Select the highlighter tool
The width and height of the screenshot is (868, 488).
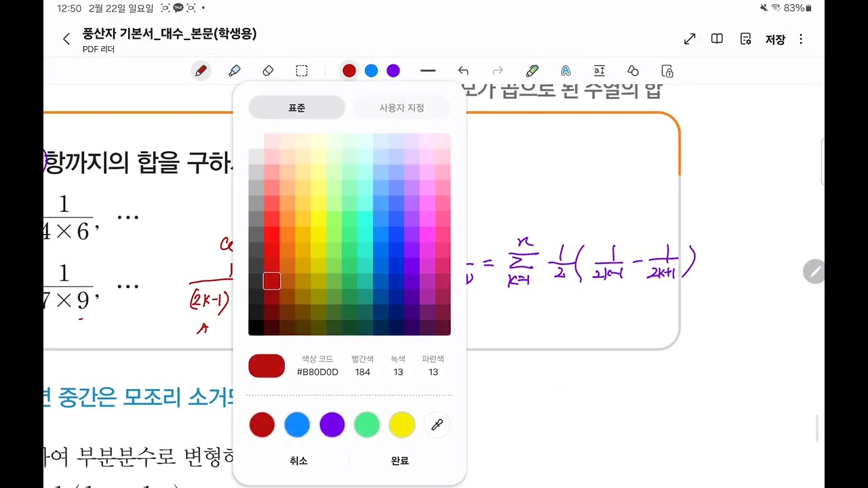[235, 71]
